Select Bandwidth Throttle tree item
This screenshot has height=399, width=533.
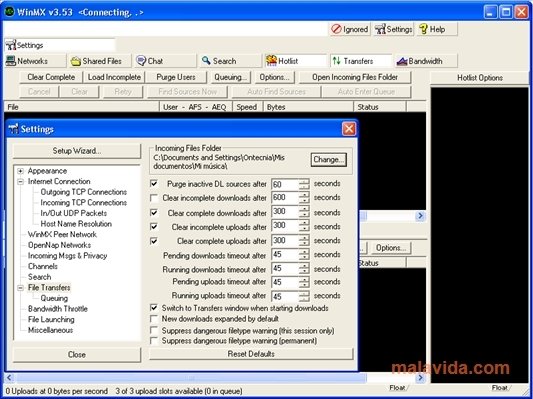point(58,309)
